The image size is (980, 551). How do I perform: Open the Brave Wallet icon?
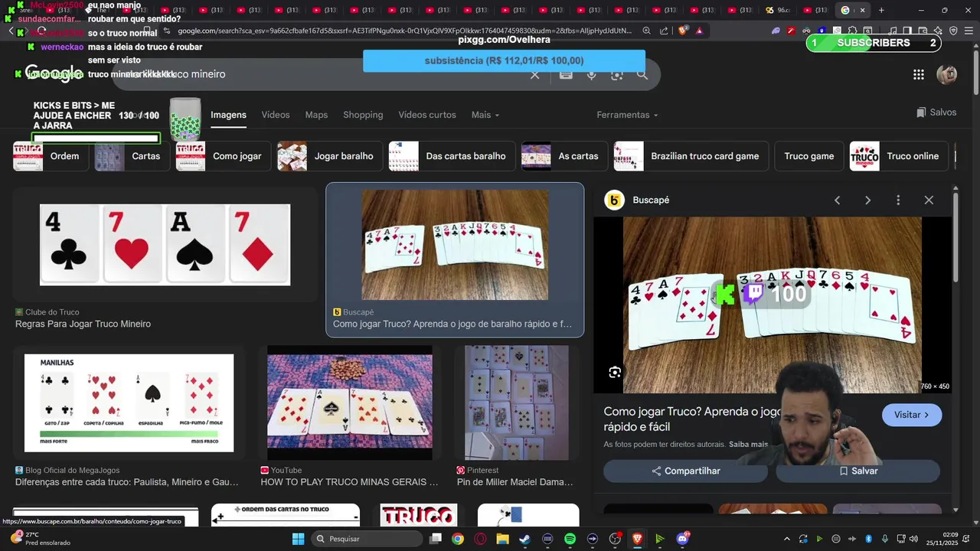[x=923, y=31]
